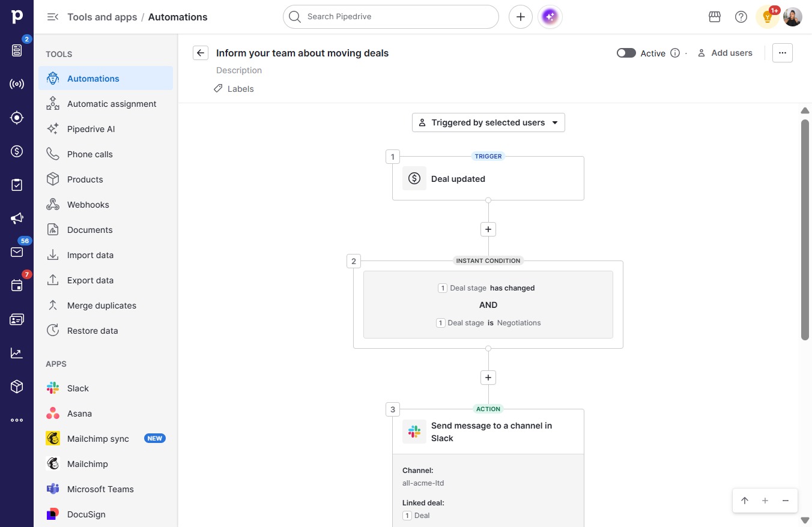Open the broadcast signal icon in rail
The height and width of the screenshot is (527, 812).
[17, 84]
